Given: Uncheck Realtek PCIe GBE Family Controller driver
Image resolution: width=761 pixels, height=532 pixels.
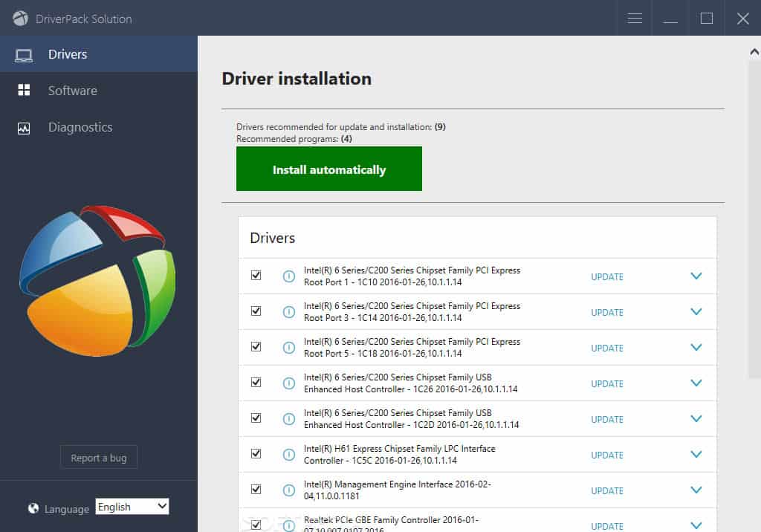Looking at the screenshot, I should click(256, 525).
